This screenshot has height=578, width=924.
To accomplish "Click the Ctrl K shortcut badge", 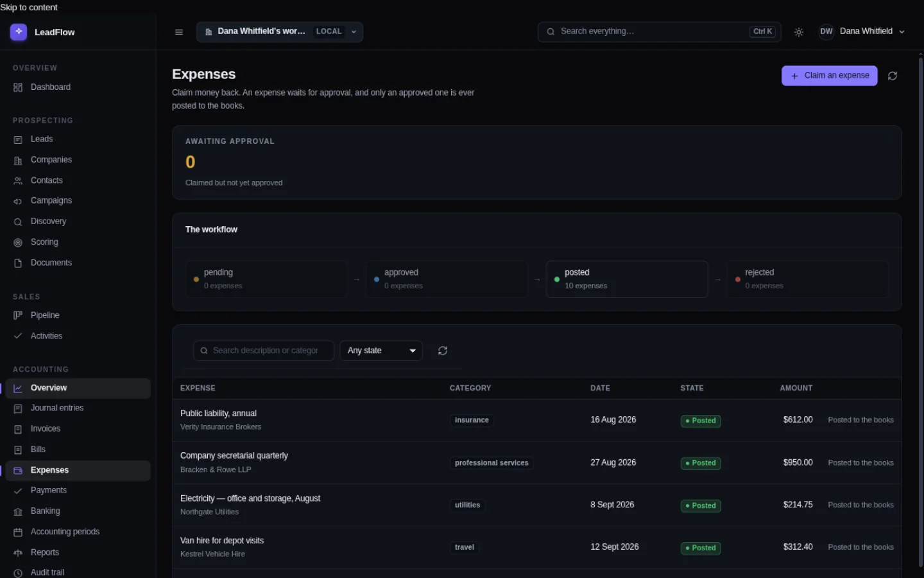I will click(762, 31).
